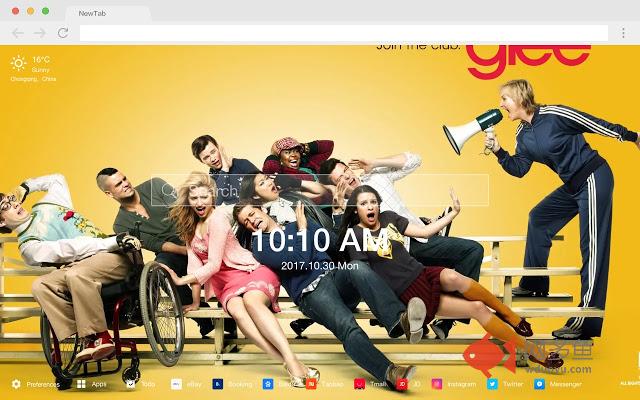Open the blue shortcut icon before Taobao
This screenshot has width=640, height=400.
(x=268, y=384)
